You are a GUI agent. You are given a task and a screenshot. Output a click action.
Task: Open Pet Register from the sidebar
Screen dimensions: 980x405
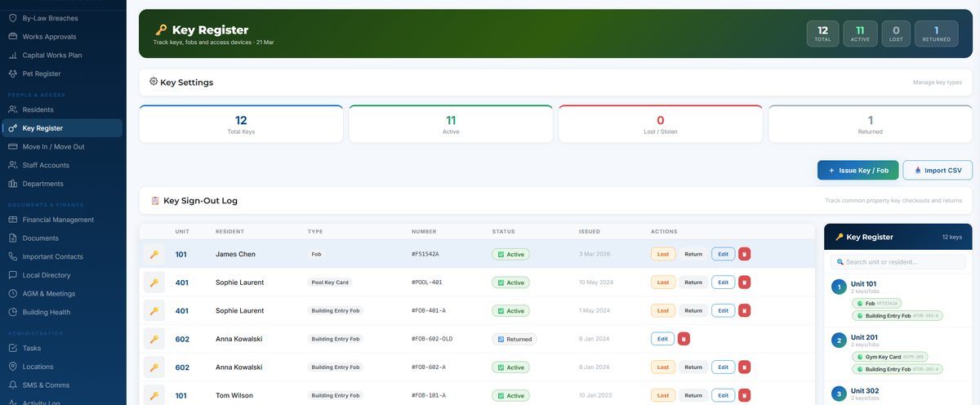41,73
